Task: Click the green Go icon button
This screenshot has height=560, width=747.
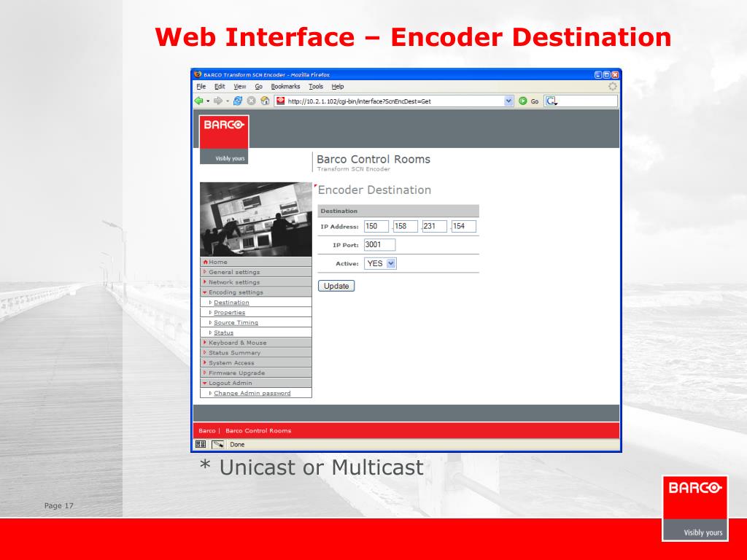Action: tap(522, 101)
